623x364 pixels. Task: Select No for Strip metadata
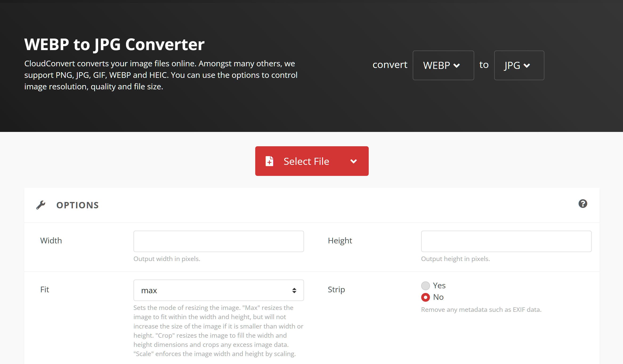(425, 297)
